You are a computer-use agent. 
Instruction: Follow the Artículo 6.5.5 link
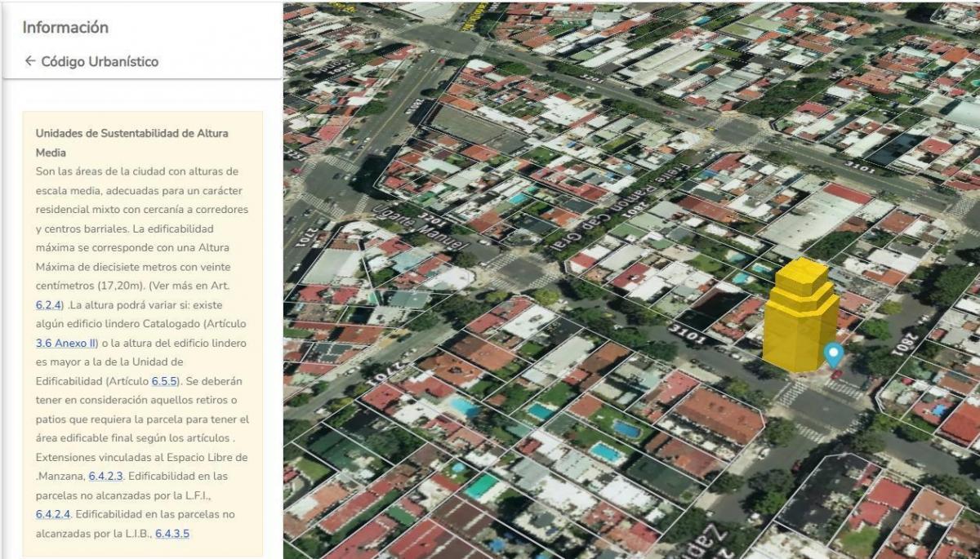click(165, 381)
